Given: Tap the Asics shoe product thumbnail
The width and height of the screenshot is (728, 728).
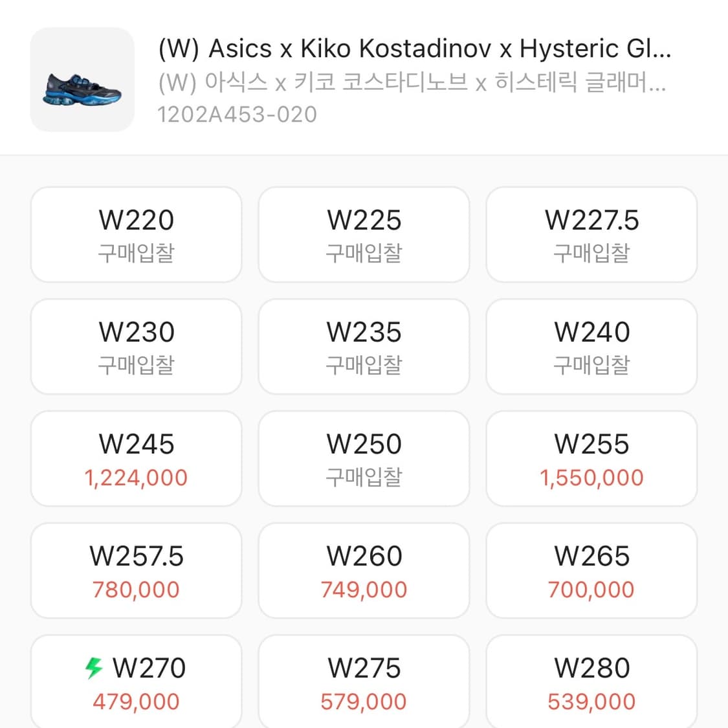Looking at the screenshot, I should pos(82,80).
